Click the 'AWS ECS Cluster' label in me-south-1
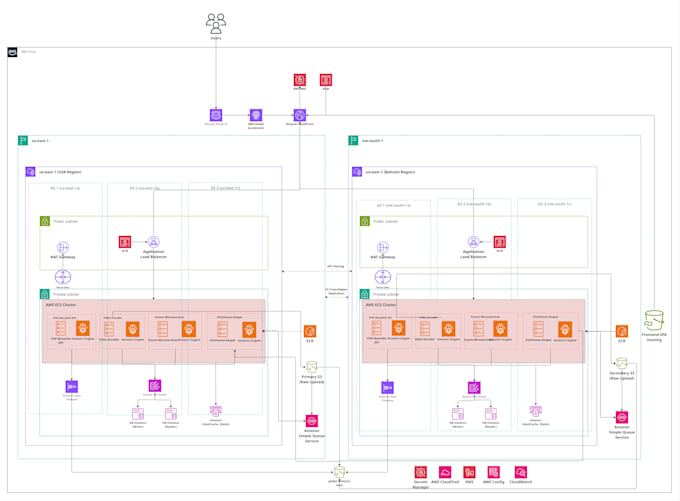Image resolution: width=680 pixels, height=501 pixels. [x=380, y=305]
